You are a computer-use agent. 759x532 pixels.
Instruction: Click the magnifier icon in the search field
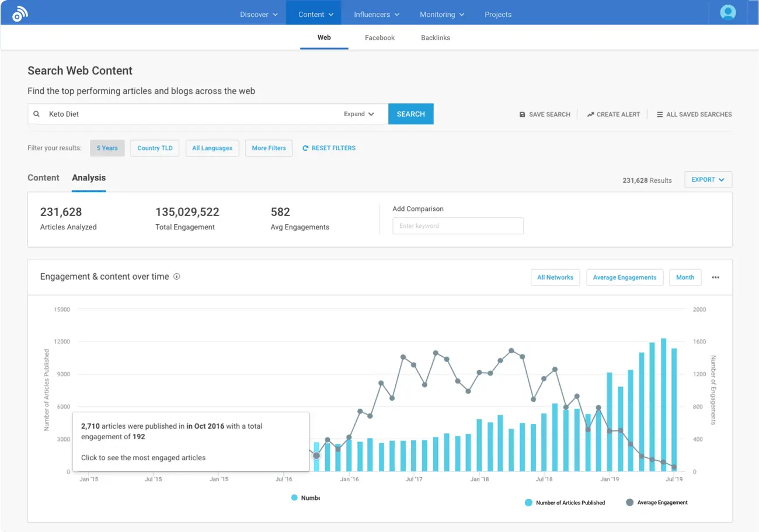coord(37,114)
